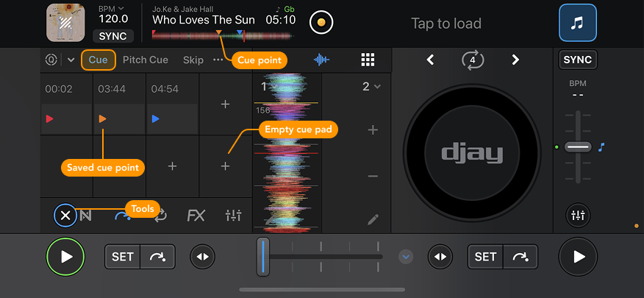Toggle SYNC on the left deck
644x298 pixels.
point(112,36)
